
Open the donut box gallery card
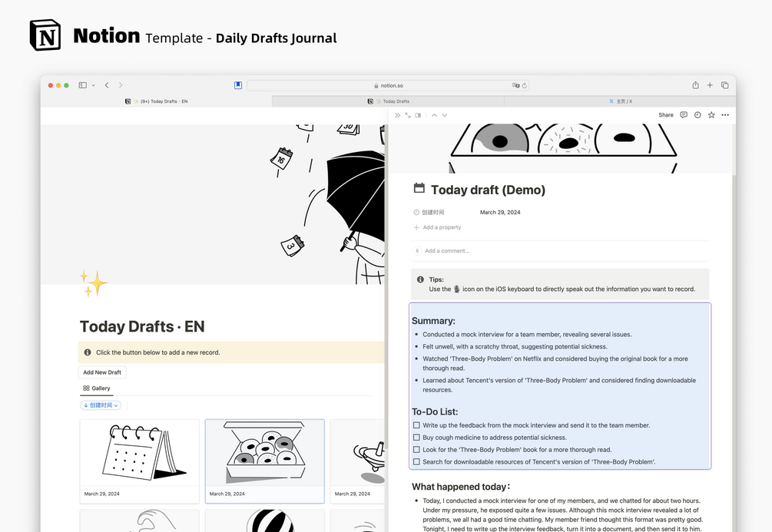pos(265,461)
